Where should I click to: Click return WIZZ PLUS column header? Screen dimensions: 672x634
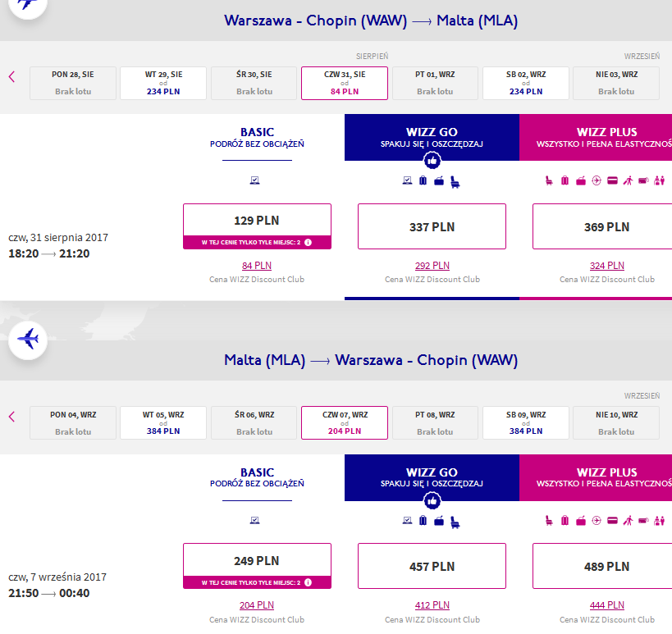click(596, 477)
